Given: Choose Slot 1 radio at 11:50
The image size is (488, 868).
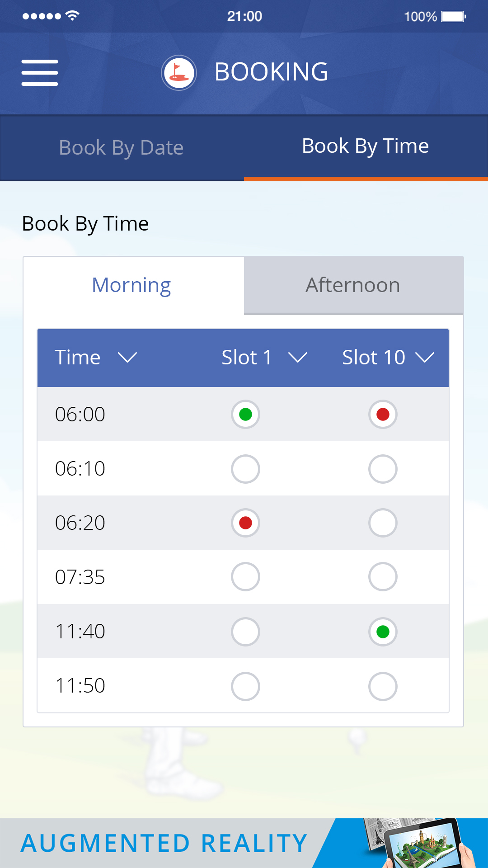Looking at the screenshot, I should [245, 686].
